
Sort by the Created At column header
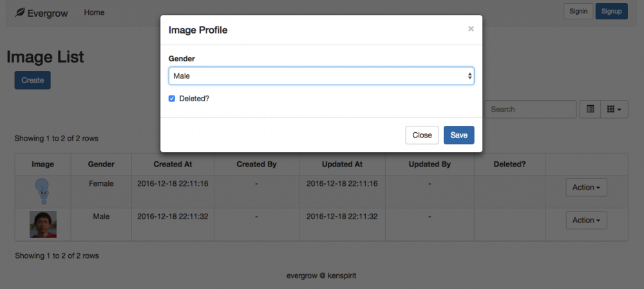pyautogui.click(x=173, y=164)
